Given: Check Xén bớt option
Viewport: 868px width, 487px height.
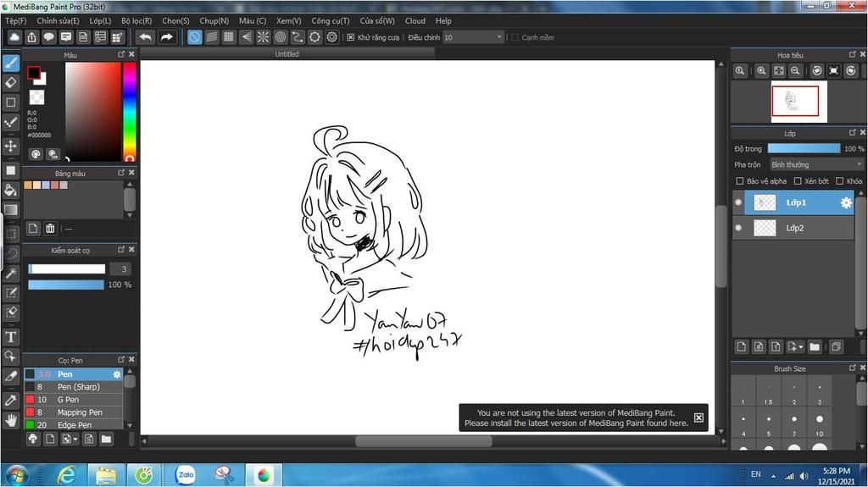Looking at the screenshot, I should pyautogui.click(x=798, y=181).
